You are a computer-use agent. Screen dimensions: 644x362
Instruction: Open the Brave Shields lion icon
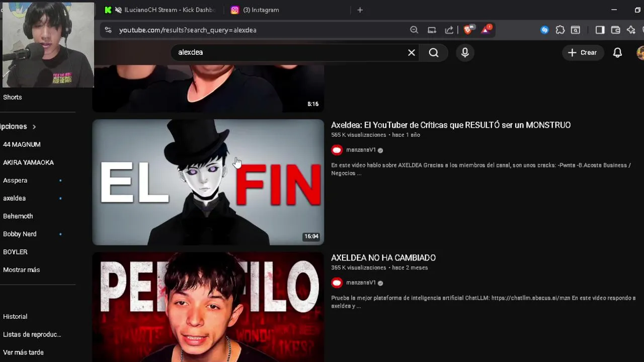pyautogui.click(x=468, y=30)
